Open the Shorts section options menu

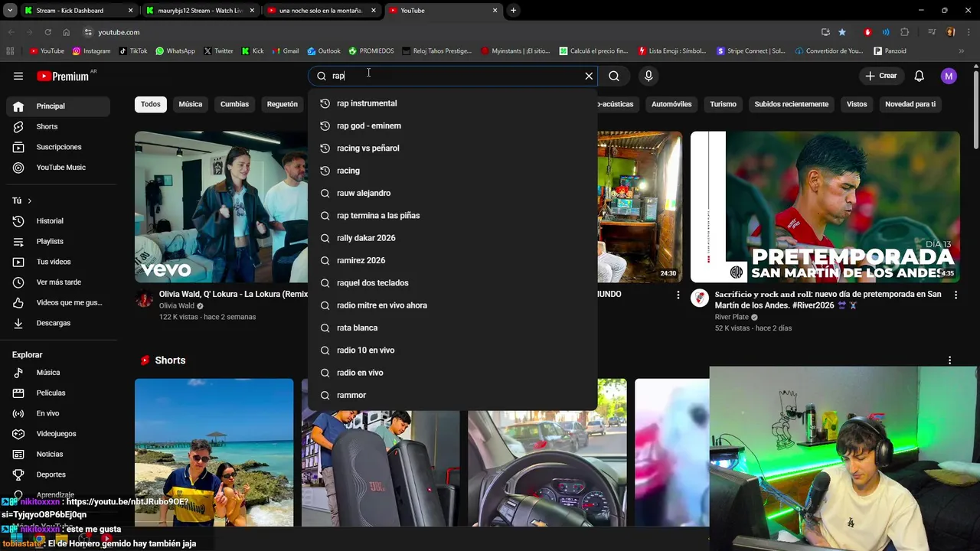click(x=949, y=360)
